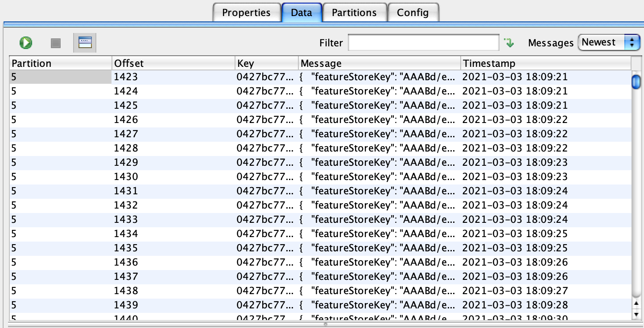This screenshot has width=644, height=328.
Task: Switch to the Properties tab
Action: click(246, 12)
